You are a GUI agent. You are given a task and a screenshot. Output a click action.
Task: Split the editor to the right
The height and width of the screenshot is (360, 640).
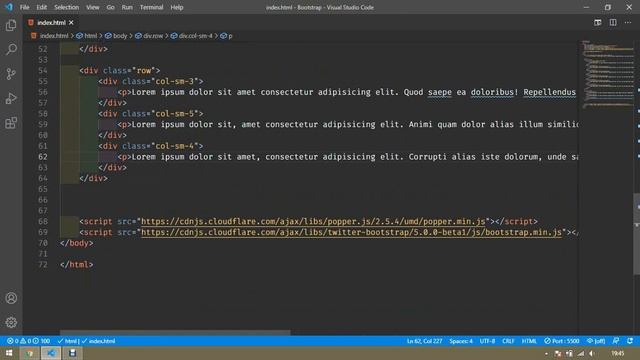[x=613, y=22]
